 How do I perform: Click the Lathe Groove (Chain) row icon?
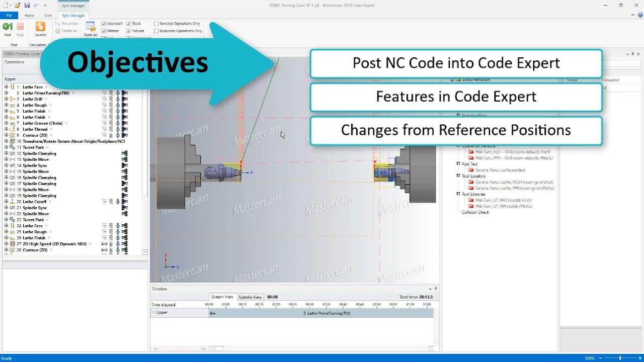tap(13, 123)
